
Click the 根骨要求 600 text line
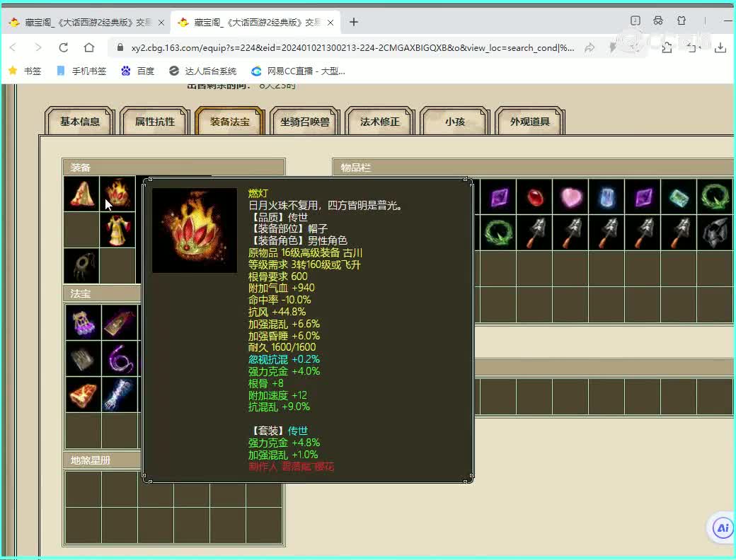278,276
